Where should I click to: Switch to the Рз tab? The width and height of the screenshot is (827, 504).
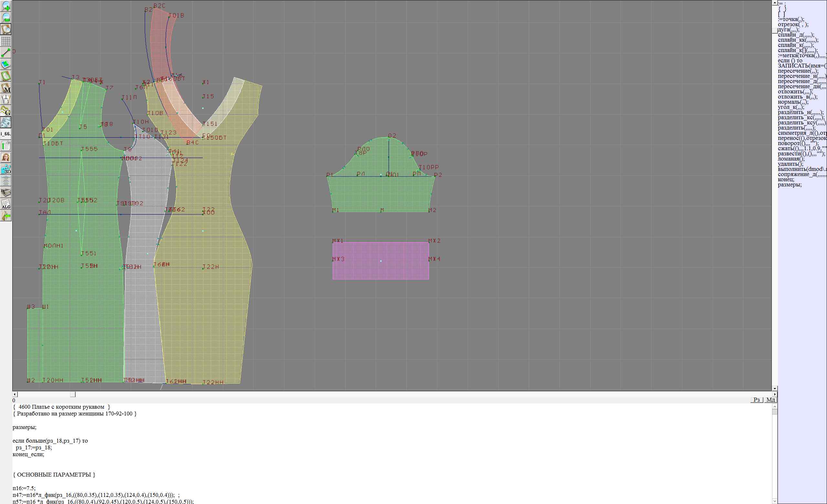point(757,399)
